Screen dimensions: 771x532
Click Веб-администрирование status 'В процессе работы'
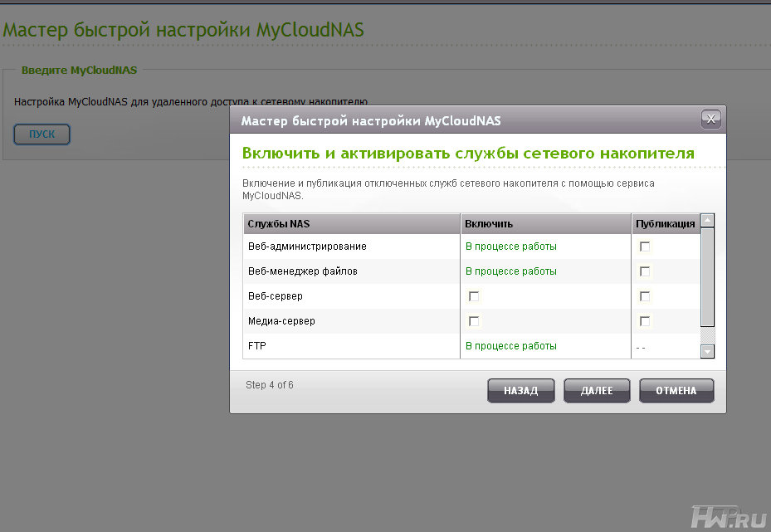pyautogui.click(x=511, y=246)
